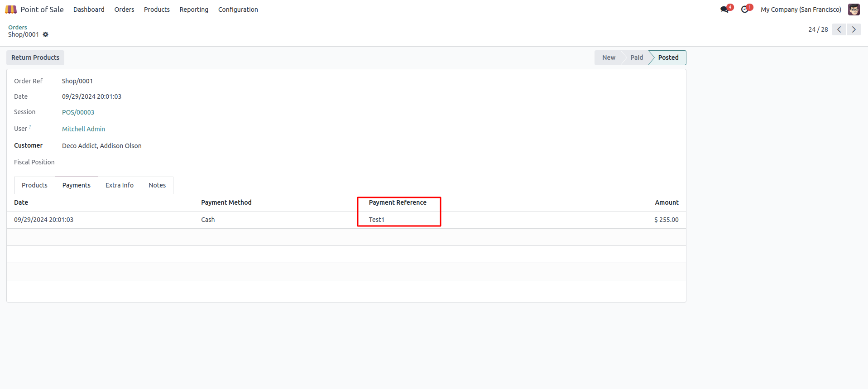The width and height of the screenshot is (868, 389).
Task: Open the user avatar menu
Action: 854,10
